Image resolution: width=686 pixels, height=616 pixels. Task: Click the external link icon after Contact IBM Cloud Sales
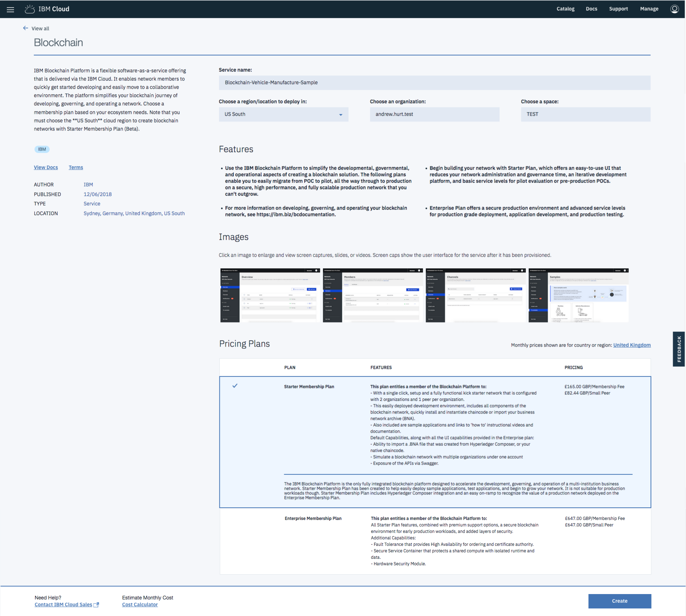(96, 605)
